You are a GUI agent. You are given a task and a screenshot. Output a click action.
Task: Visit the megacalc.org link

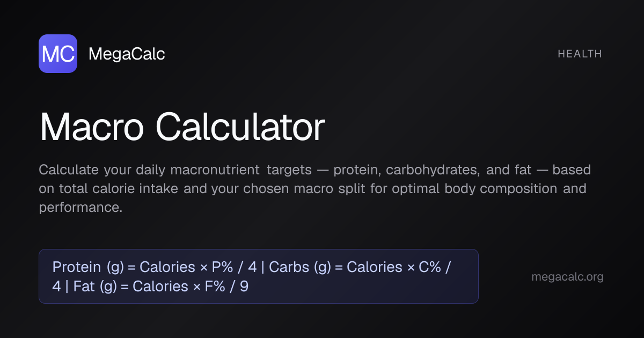(x=567, y=277)
